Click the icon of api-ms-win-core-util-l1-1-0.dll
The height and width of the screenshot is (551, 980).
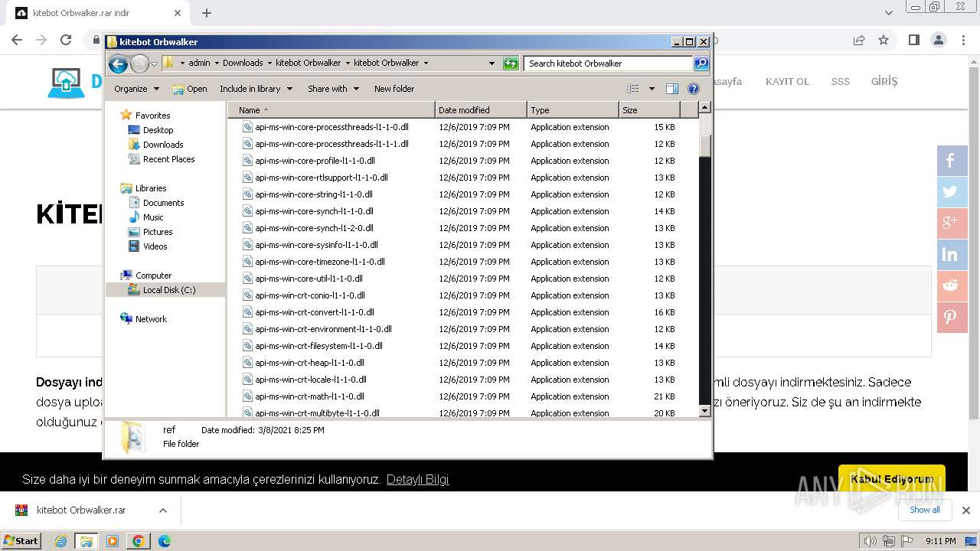pyautogui.click(x=247, y=279)
